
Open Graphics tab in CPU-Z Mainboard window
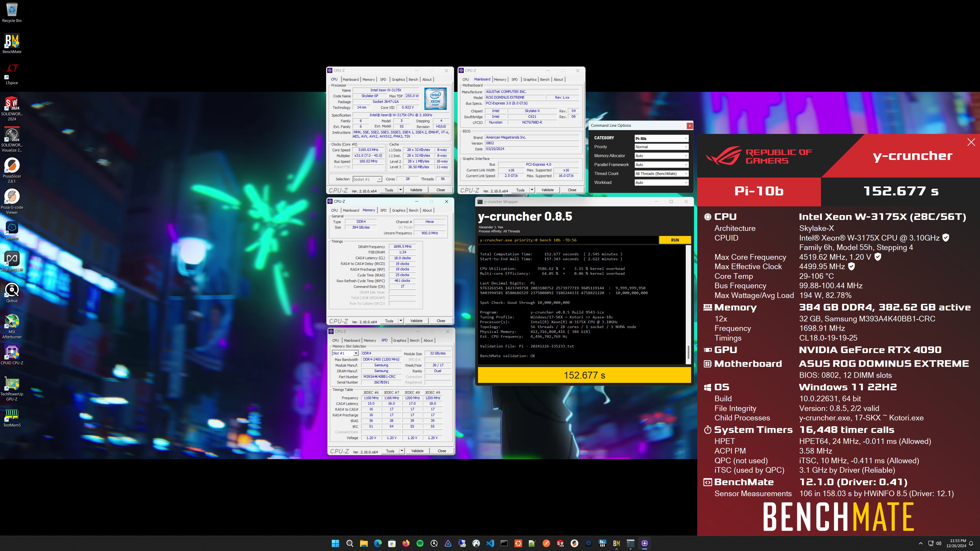pyautogui.click(x=530, y=80)
